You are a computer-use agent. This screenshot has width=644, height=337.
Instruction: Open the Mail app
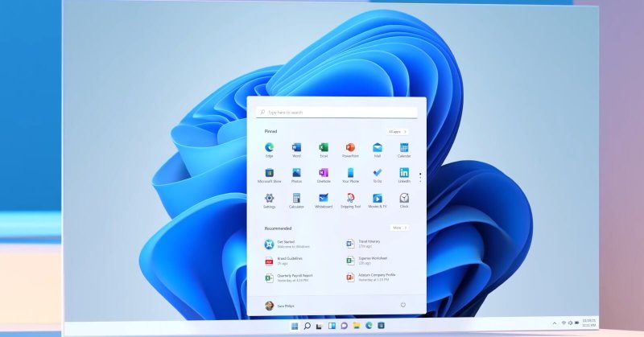click(x=377, y=150)
